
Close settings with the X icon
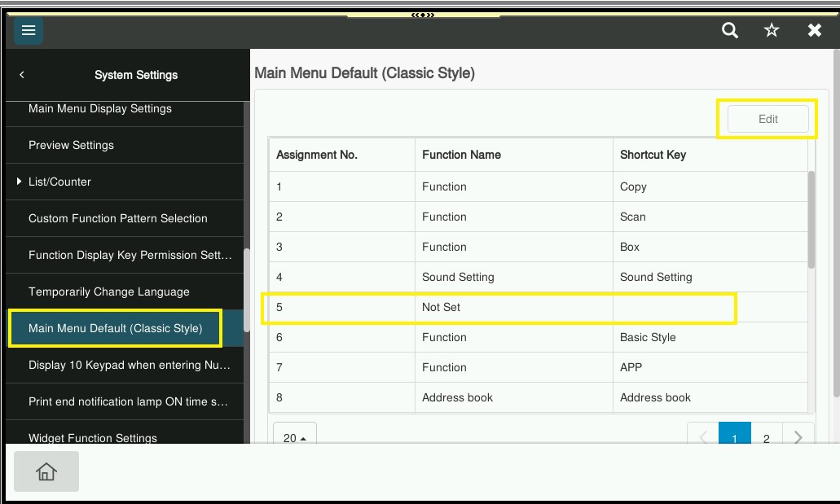[814, 31]
